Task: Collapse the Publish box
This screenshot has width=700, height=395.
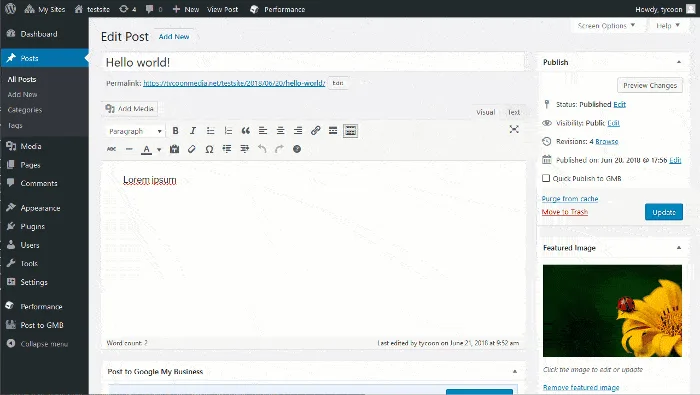Action: (x=679, y=62)
